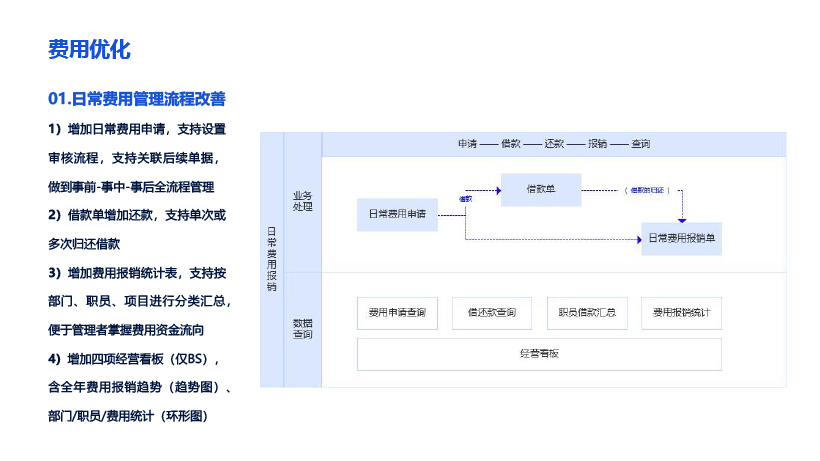Select the 日常费用报销单 flow box
820x461 pixels.
pos(681,239)
